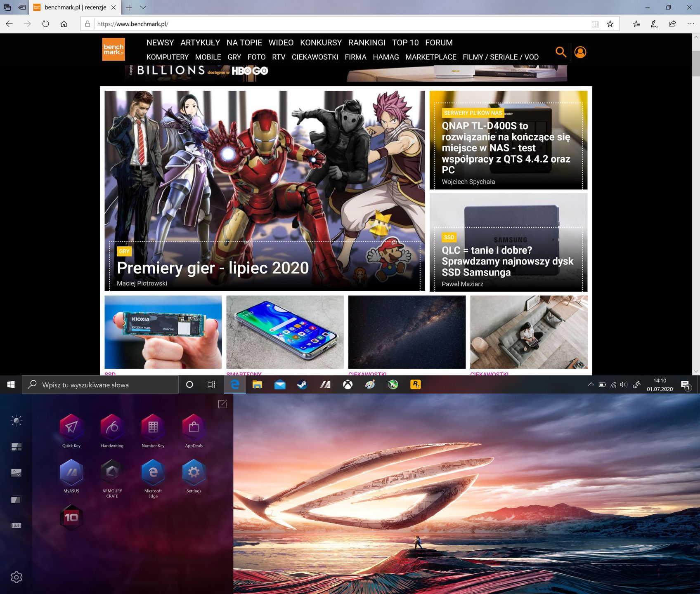Open the NEWSY menu item
The image size is (700, 594).
point(160,42)
